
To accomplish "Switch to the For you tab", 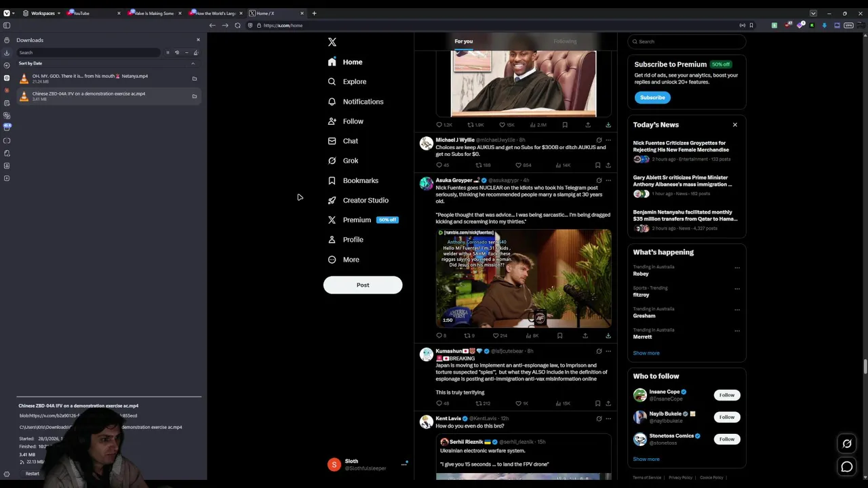I will tap(464, 41).
